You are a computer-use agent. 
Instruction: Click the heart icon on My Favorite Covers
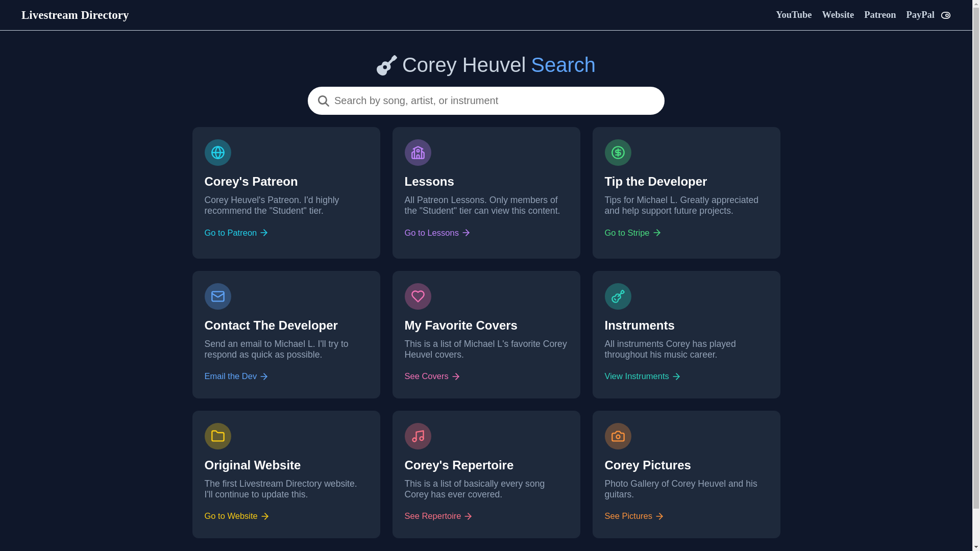point(418,296)
